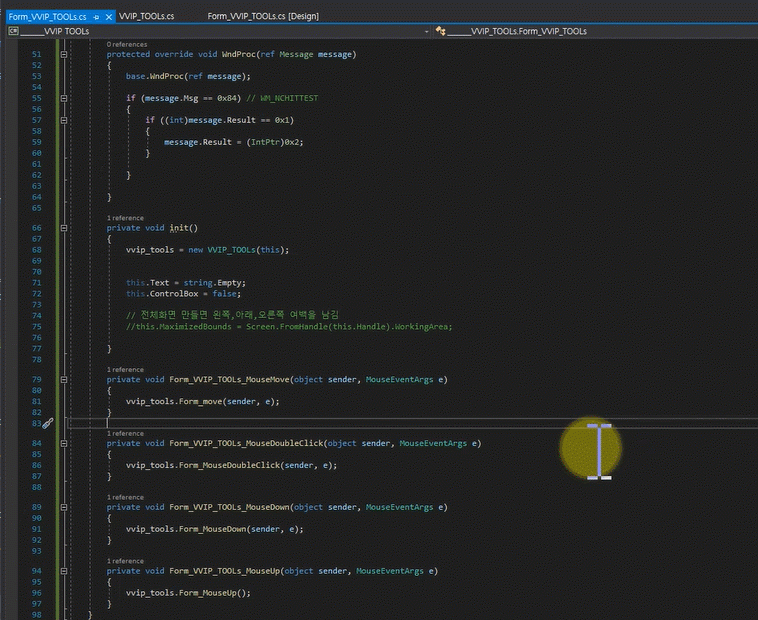Viewport: 758px width, 620px height.
Task: Collapse the init method at line 66
Action: coord(64,228)
